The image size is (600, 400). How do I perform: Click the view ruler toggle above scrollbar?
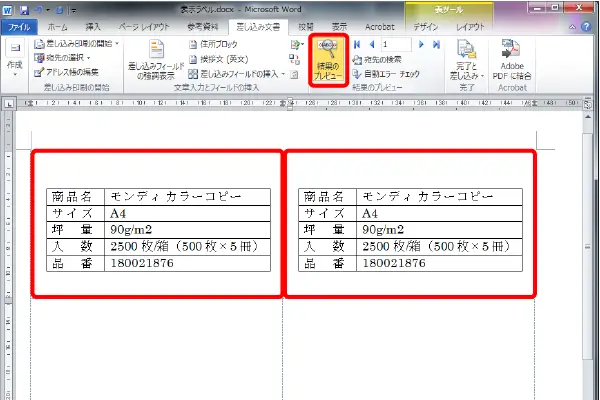pos(588,104)
